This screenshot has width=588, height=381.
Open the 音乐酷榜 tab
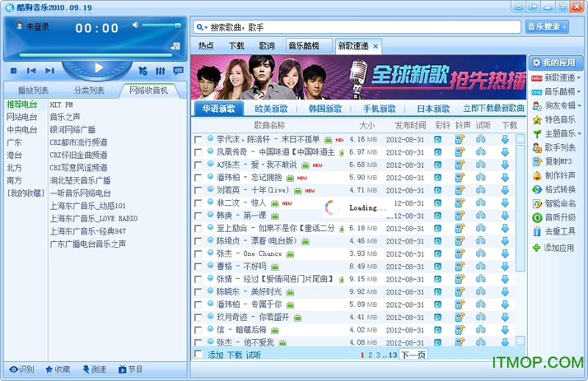[309, 46]
